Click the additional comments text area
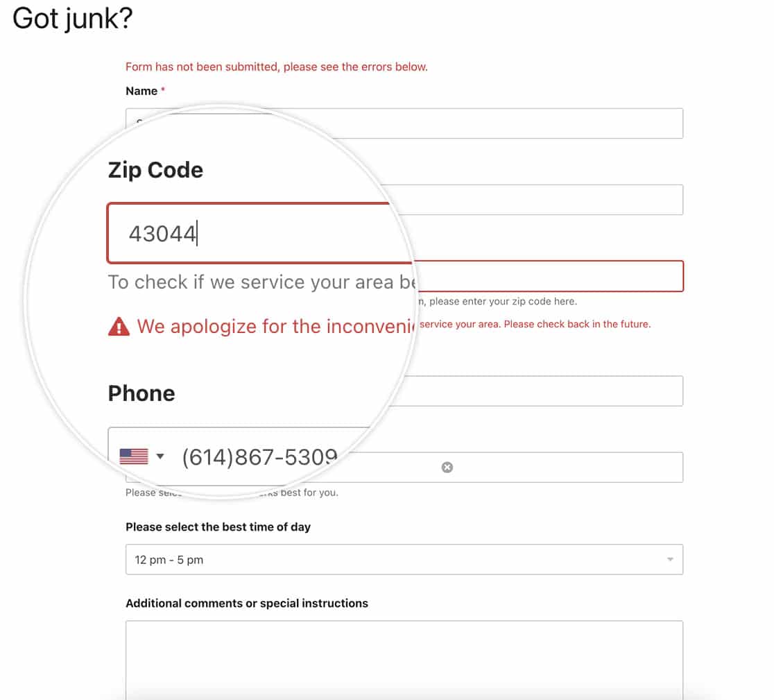 (404, 659)
